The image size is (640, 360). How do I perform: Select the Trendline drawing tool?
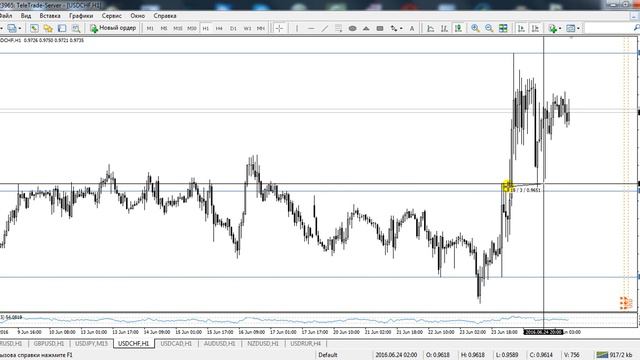[x=325, y=28]
